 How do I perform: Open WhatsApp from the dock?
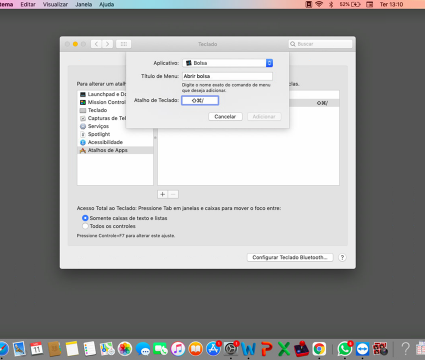tap(345, 349)
